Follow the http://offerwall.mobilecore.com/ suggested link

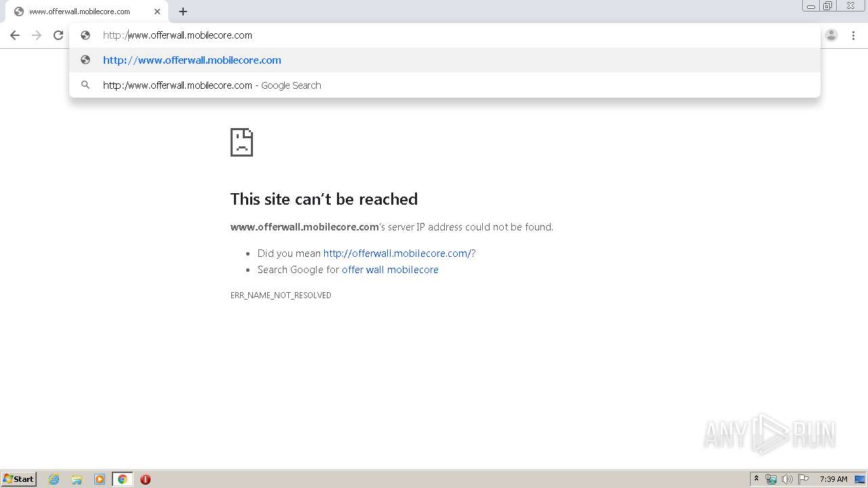(x=397, y=253)
